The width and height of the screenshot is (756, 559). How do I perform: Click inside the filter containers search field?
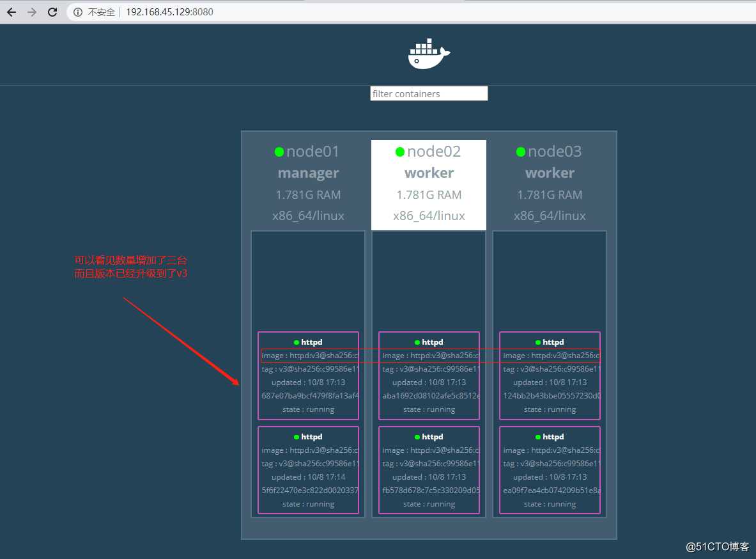coord(428,93)
